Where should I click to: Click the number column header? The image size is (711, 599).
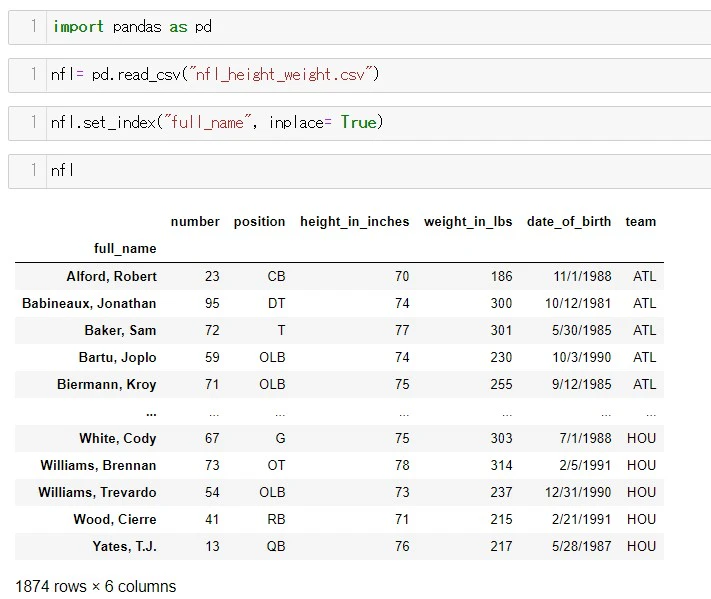pyautogui.click(x=195, y=221)
